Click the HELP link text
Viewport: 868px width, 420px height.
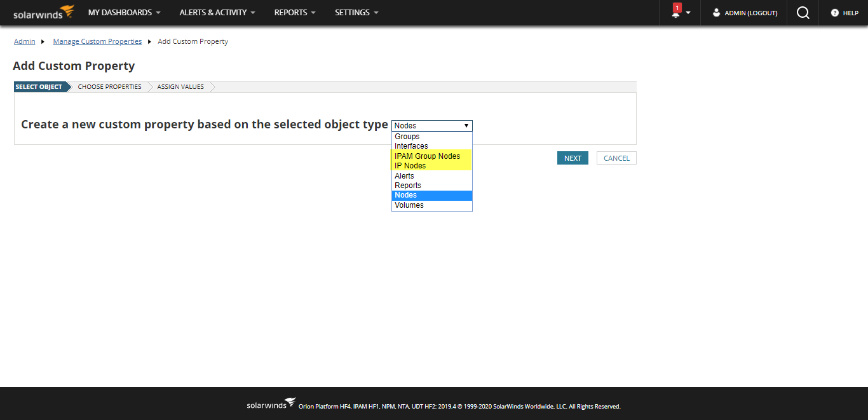(851, 13)
